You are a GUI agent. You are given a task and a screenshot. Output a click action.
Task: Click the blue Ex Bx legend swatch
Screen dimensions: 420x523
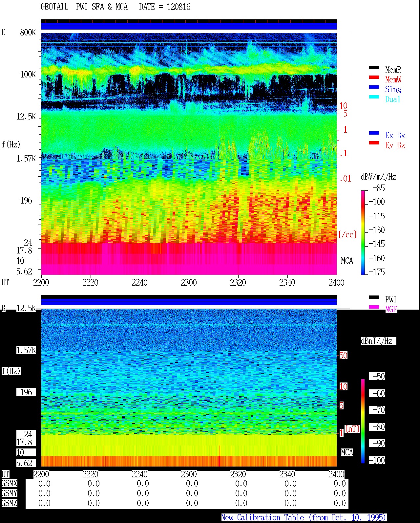374,133
